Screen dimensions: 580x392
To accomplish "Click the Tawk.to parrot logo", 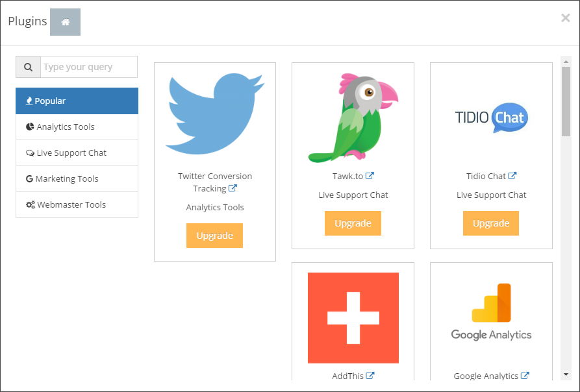I will [x=353, y=117].
